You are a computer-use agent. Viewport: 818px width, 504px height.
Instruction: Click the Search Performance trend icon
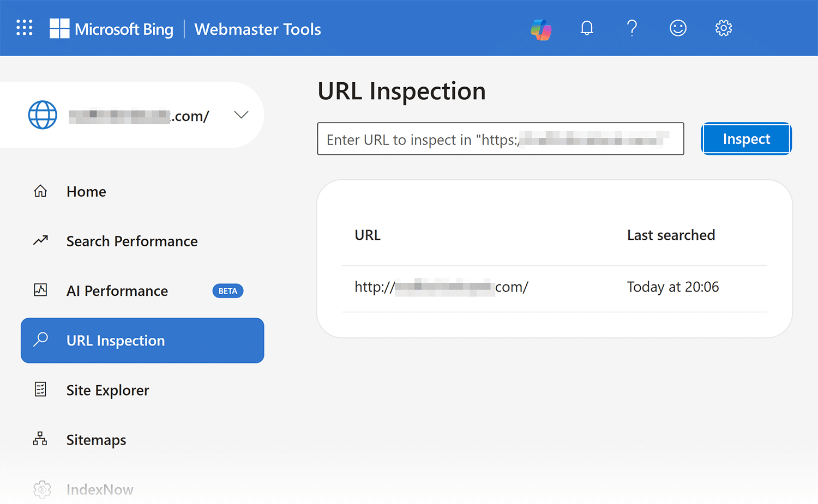pyautogui.click(x=40, y=240)
